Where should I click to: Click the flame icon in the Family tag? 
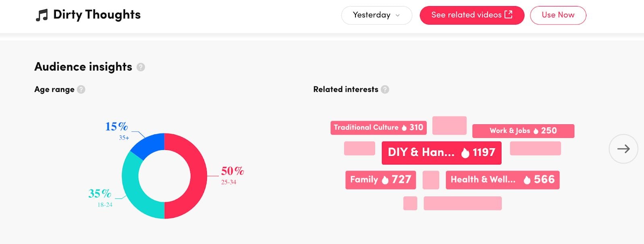(x=385, y=180)
